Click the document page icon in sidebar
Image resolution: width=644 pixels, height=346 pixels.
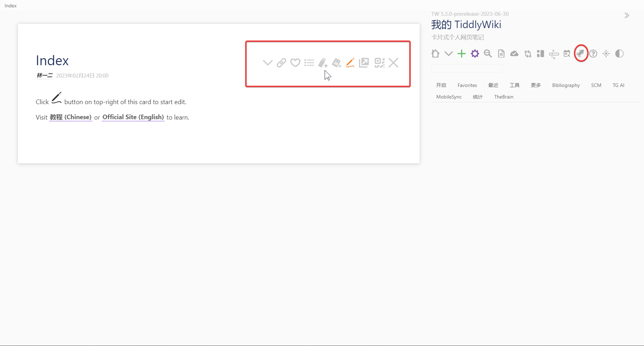(501, 54)
